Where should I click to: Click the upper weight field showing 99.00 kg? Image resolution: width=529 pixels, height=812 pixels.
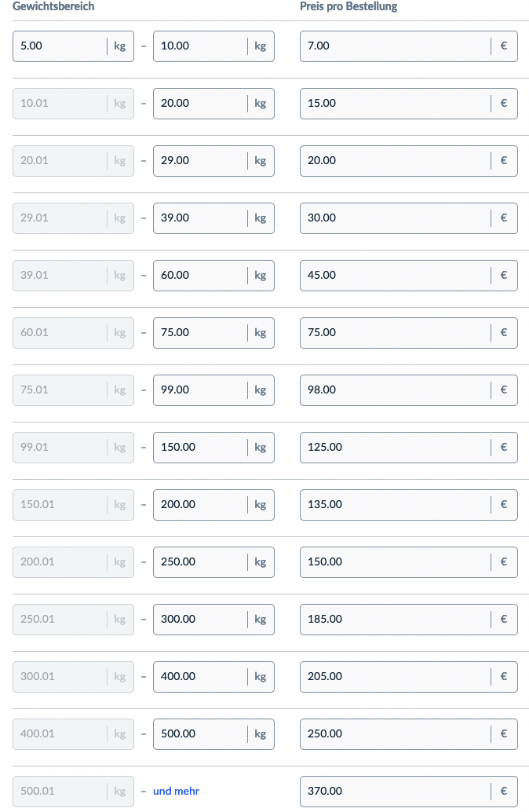click(x=200, y=390)
